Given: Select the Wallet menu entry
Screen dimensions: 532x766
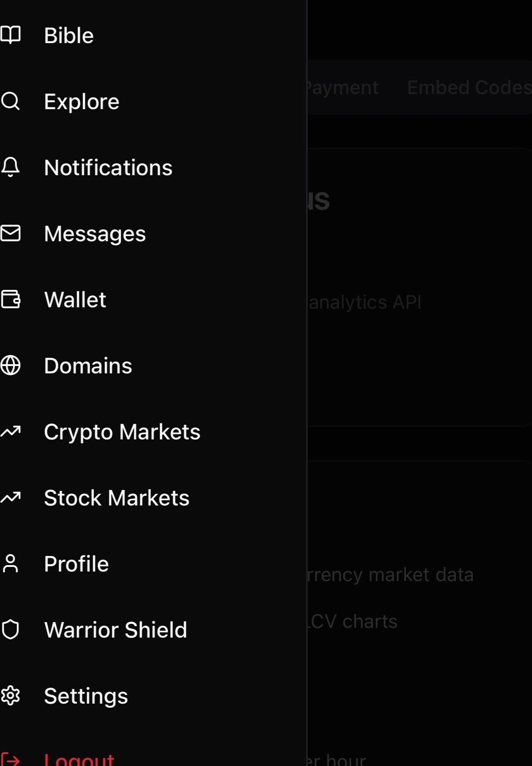Looking at the screenshot, I should pyautogui.click(x=75, y=300).
